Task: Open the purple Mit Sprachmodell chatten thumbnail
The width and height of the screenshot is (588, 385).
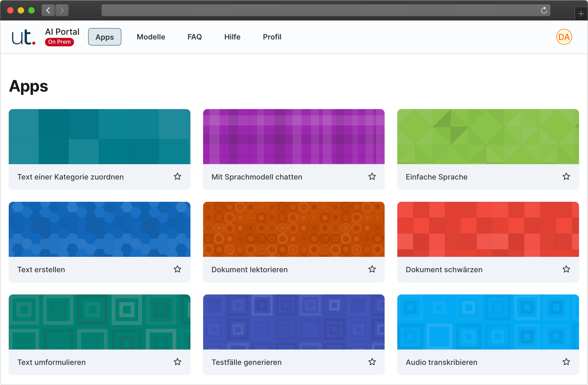Action: (294, 137)
